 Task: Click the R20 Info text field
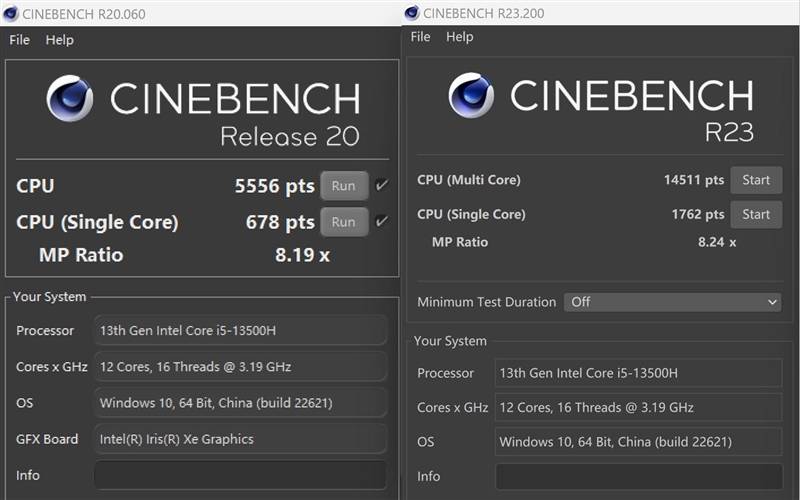click(x=240, y=475)
